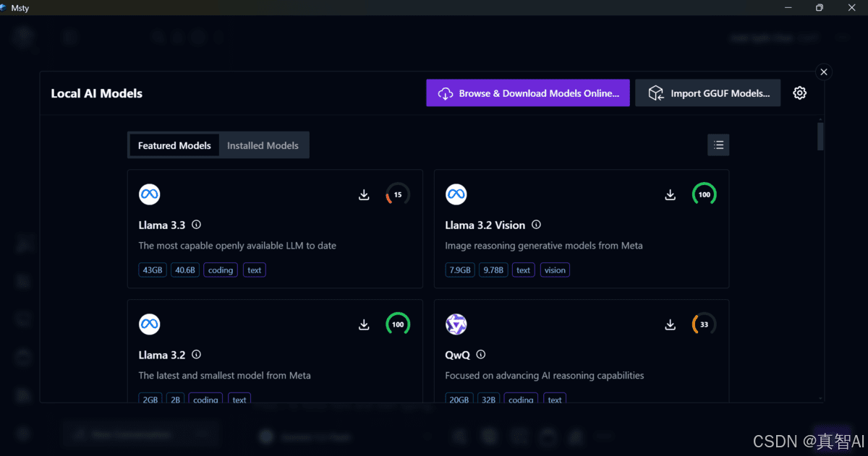Click the 7.9GB tag on Llama 3.2 Vision
The width and height of the screenshot is (868, 456).
(460, 270)
